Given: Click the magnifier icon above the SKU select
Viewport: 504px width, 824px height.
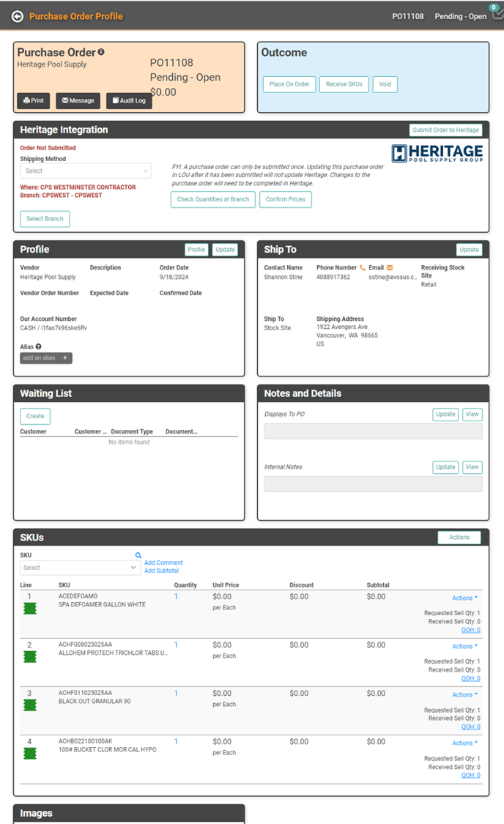Looking at the screenshot, I should (138, 556).
